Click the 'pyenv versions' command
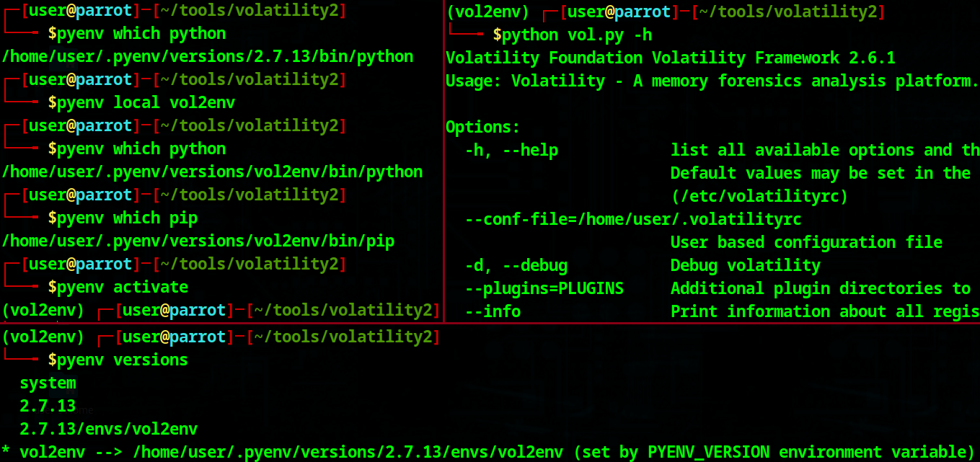The height and width of the screenshot is (462, 980). tap(123, 360)
